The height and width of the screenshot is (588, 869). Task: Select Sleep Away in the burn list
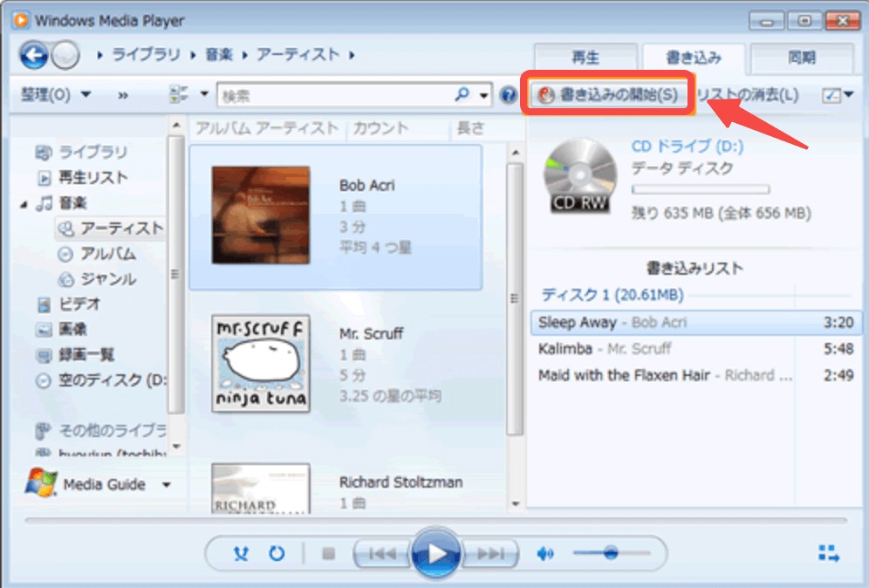pos(696,323)
